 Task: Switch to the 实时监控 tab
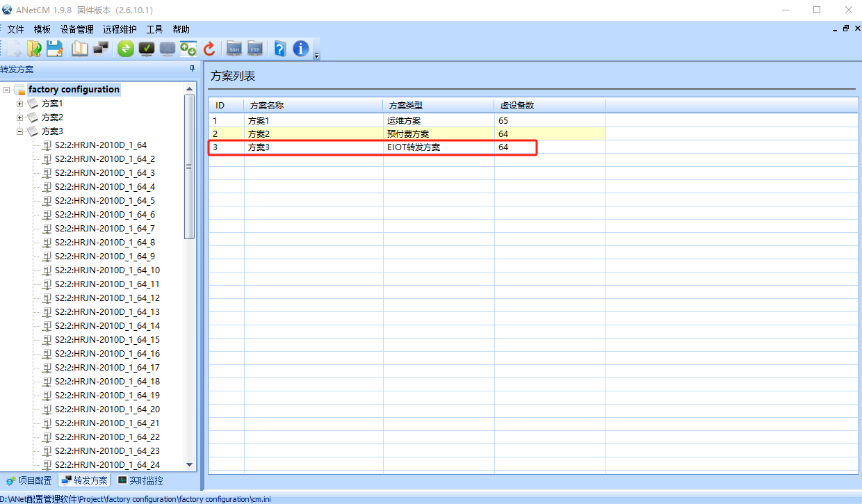[140, 480]
